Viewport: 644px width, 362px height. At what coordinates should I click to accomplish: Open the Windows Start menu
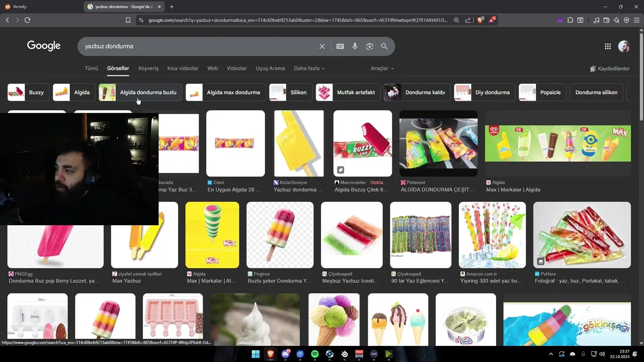pyautogui.click(x=256, y=354)
